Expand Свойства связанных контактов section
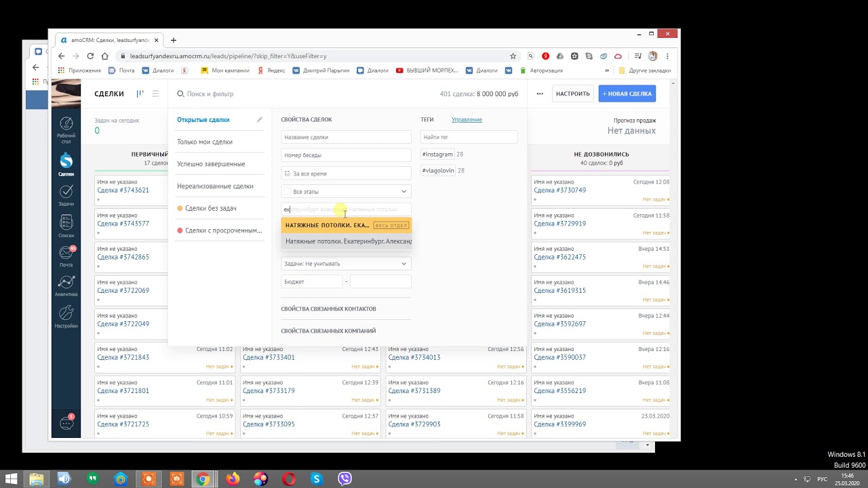868x488 pixels. click(x=328, y=309)
